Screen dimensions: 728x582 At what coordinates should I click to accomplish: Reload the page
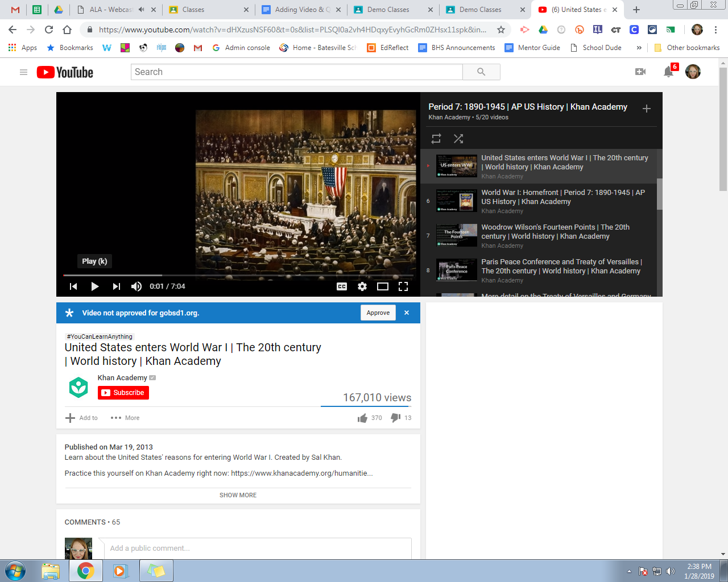pyautogui.click(x=49, y=30)
